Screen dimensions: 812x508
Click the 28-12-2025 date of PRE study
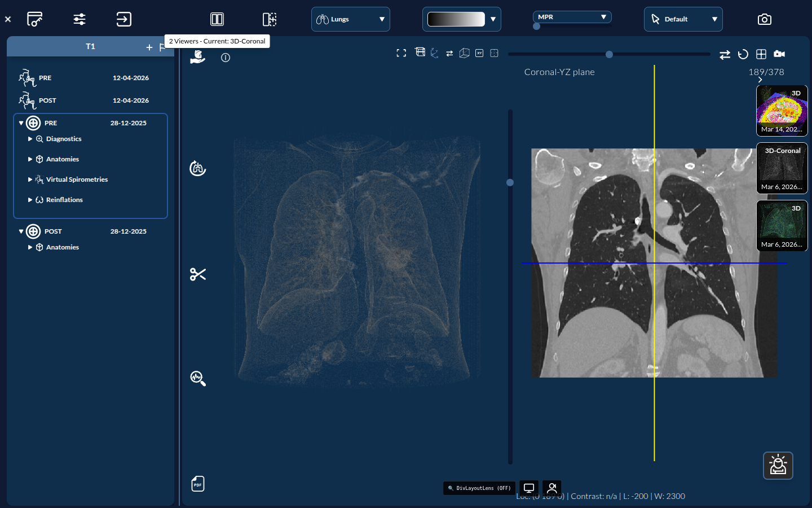point(129,123)
